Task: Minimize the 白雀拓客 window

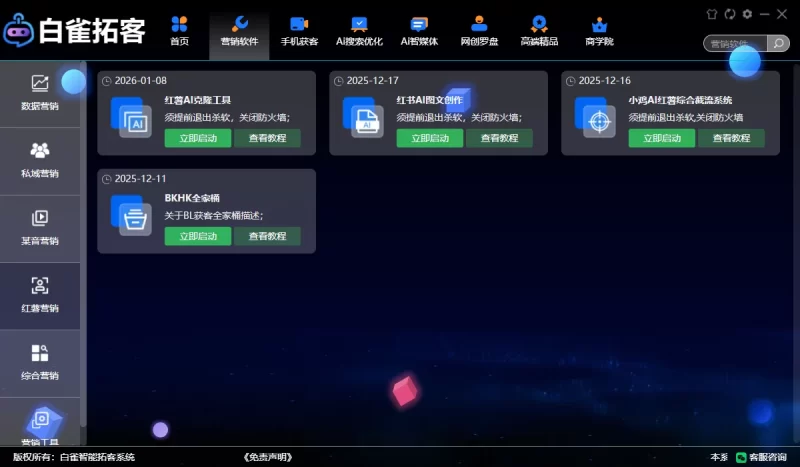Action: [764, 14]
